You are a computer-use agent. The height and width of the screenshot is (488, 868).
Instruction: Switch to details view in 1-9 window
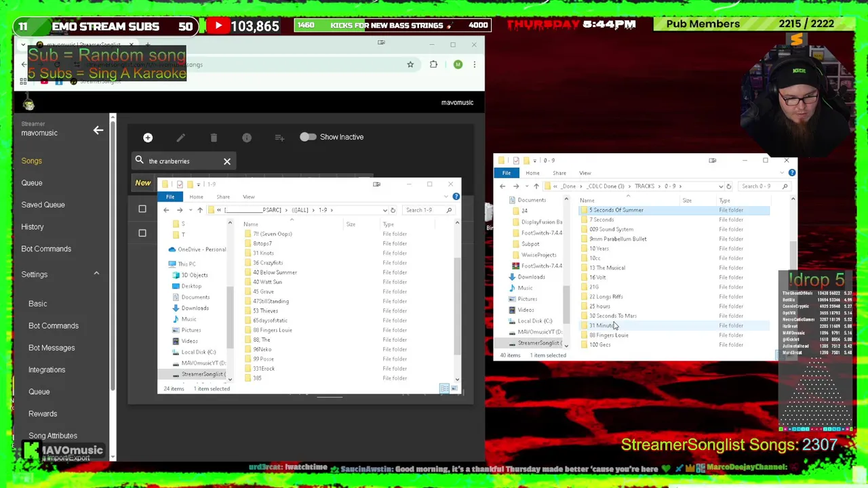444,388
